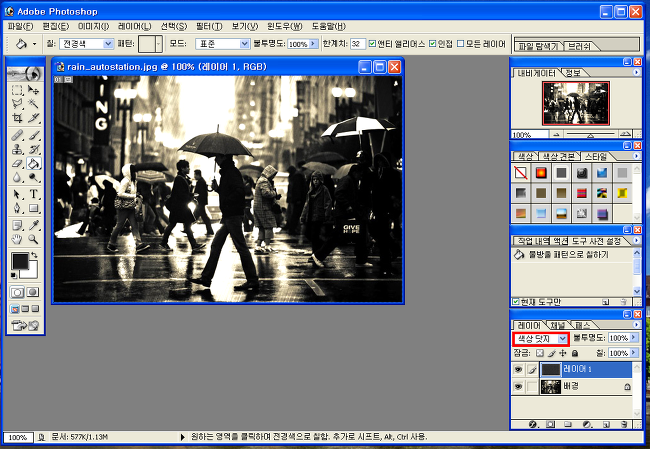Image resolution: width=650 pixels, height=449 pixels.
Task: Open options bar 불투명도 slider arrow
Action: tap(313, 44)
